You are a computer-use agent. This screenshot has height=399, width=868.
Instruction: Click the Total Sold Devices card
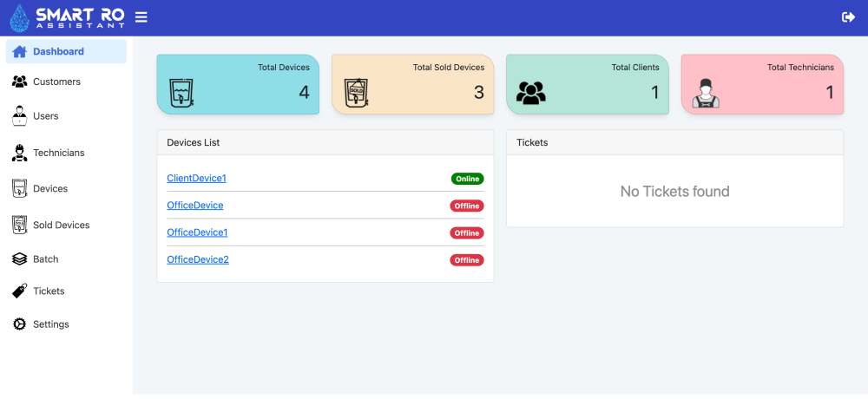point(413,84)
